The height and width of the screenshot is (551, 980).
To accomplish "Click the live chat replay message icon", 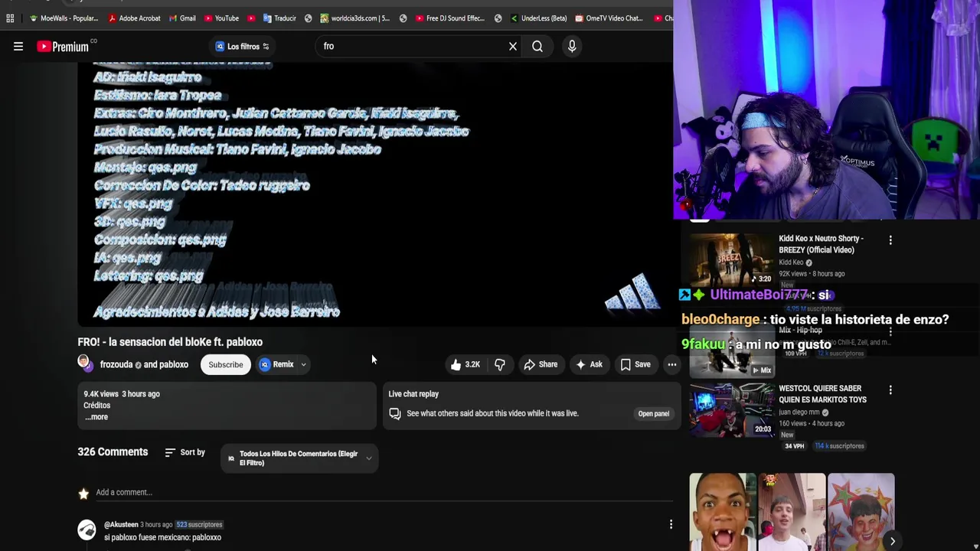I will tap(395, 414).
